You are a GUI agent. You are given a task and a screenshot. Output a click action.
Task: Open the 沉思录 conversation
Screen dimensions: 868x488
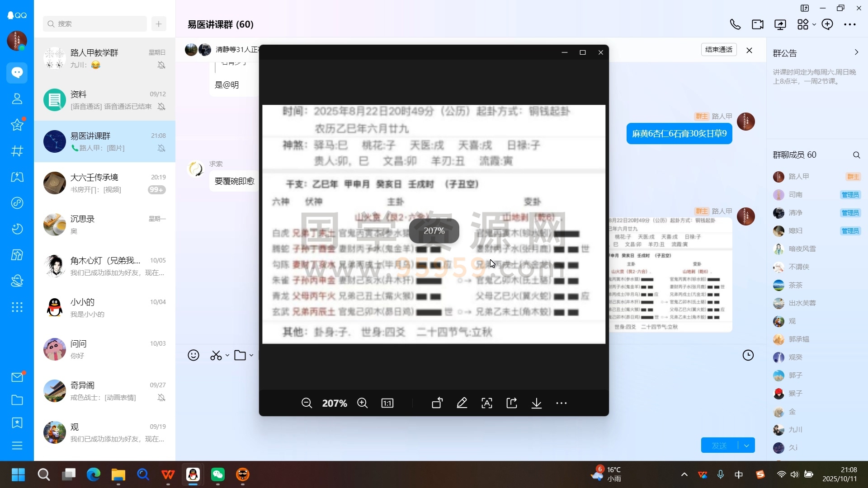point(104,225)
